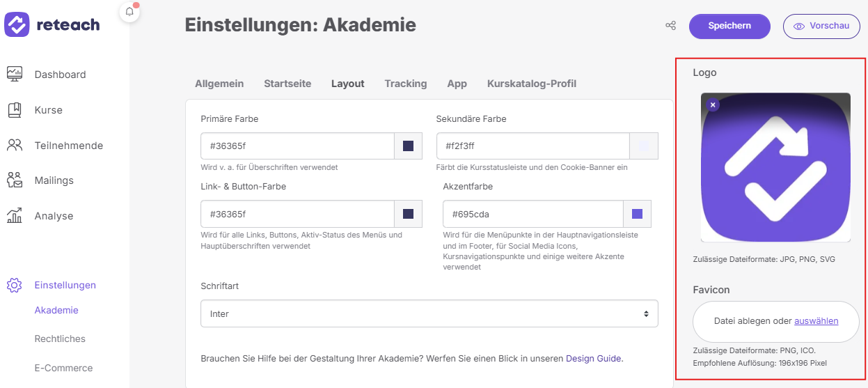Click the Speichern button
868x388 pixels.
(x=729, y=26)
